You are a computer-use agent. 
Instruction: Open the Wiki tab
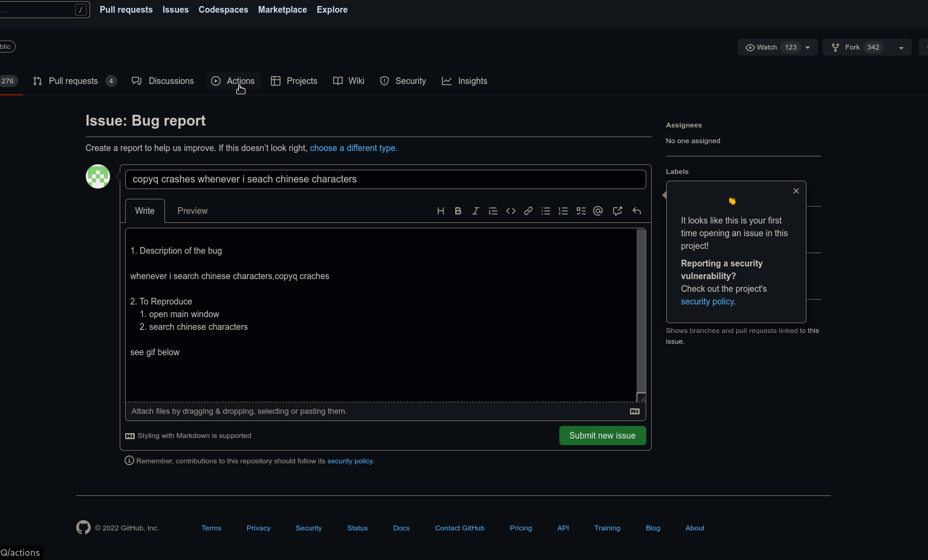(349, 81)
